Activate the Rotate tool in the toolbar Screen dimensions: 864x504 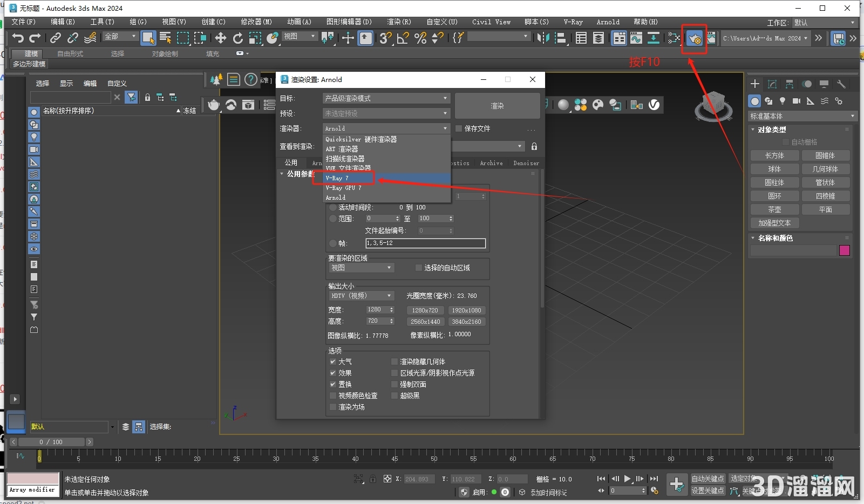237,38
